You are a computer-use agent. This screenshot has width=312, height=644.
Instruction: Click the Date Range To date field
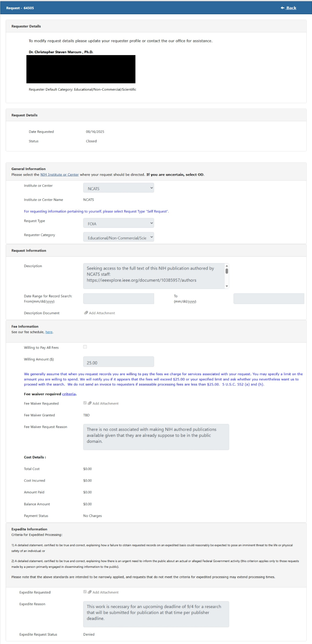269,299
